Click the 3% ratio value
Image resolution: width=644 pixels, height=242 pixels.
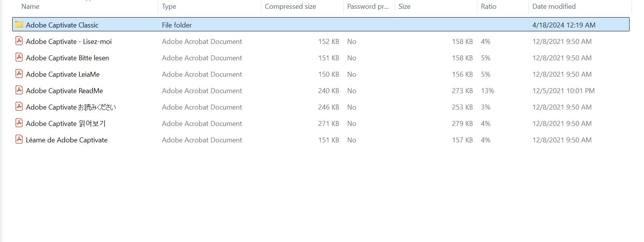pos(485,107)
